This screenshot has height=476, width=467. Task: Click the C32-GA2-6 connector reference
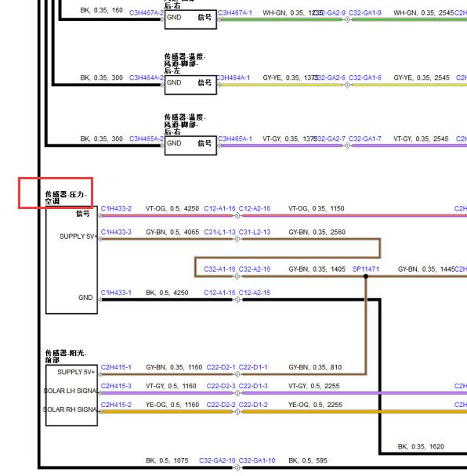pyautogui.click(x=329, y=78)
